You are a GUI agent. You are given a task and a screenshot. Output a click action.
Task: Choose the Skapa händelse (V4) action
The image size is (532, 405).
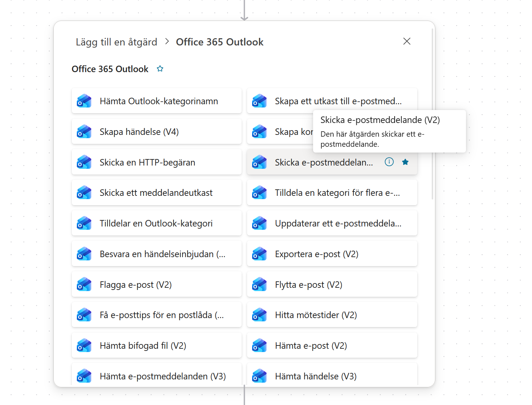coord(157,132)
